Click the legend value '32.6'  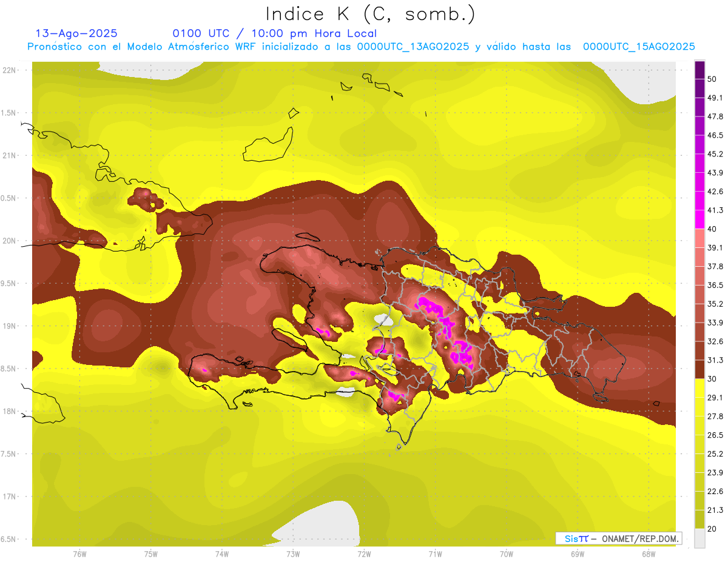(x=715, y=341)
